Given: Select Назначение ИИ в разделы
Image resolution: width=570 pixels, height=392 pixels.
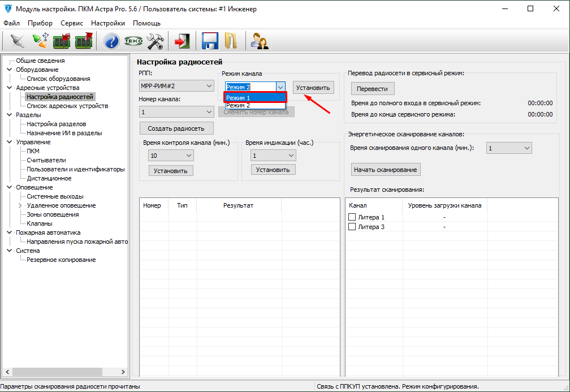Looking at the screenshot, I should click(64, 133).
